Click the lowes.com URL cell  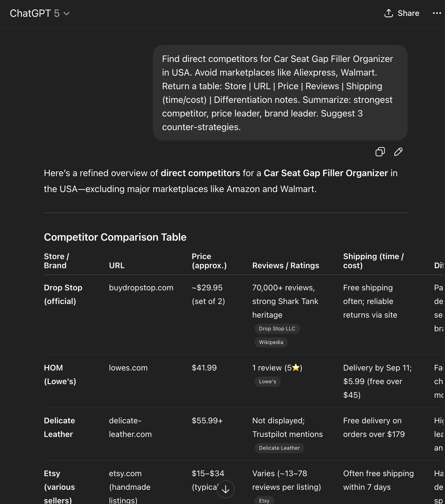128,368
